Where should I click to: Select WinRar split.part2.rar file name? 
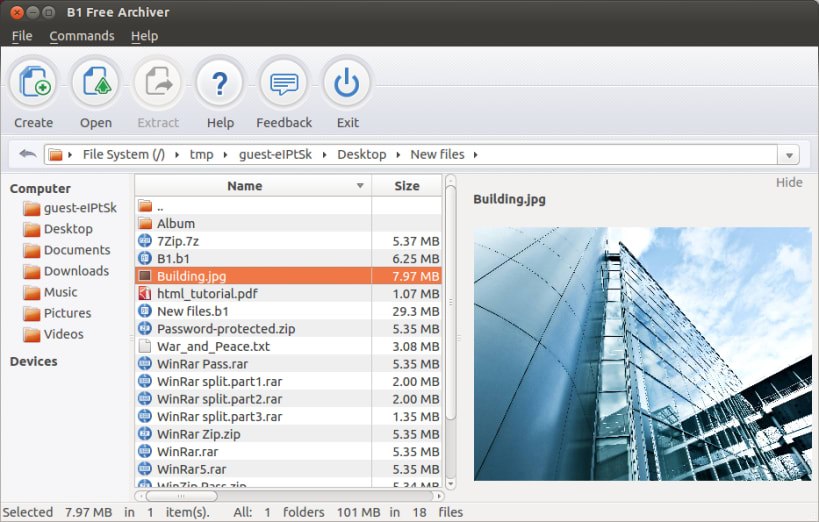[x=219, y=399]
